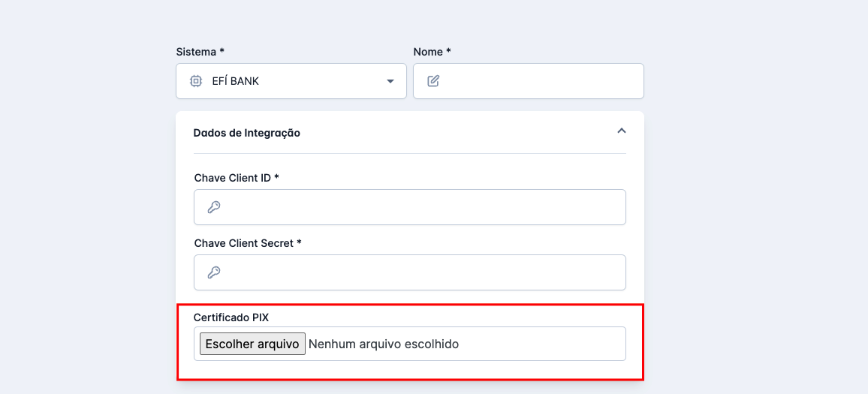Click empty area of Certificado PIX file box
Screen dimensions: 868x394
[x=548, y=344]
